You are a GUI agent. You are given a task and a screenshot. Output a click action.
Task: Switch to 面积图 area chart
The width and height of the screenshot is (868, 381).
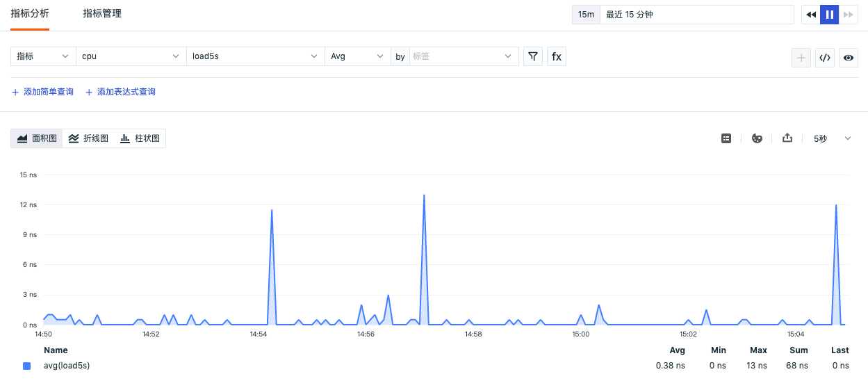[37, 138]
